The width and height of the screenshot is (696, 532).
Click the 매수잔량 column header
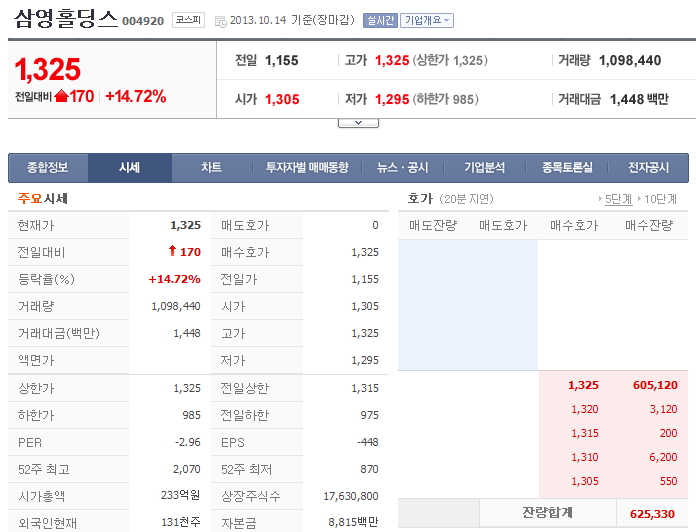tap(649, 225)
